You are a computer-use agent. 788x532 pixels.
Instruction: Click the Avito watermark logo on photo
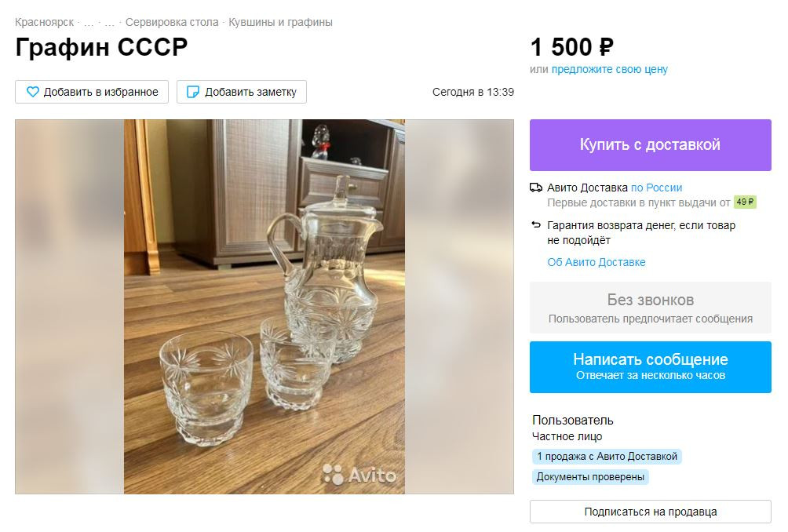point(359,475)
